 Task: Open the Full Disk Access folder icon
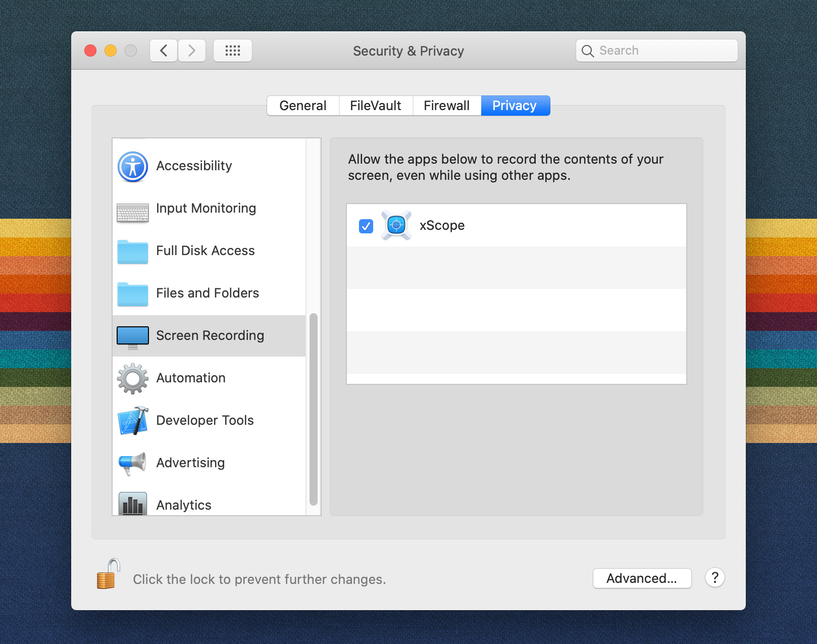[133, 252]
